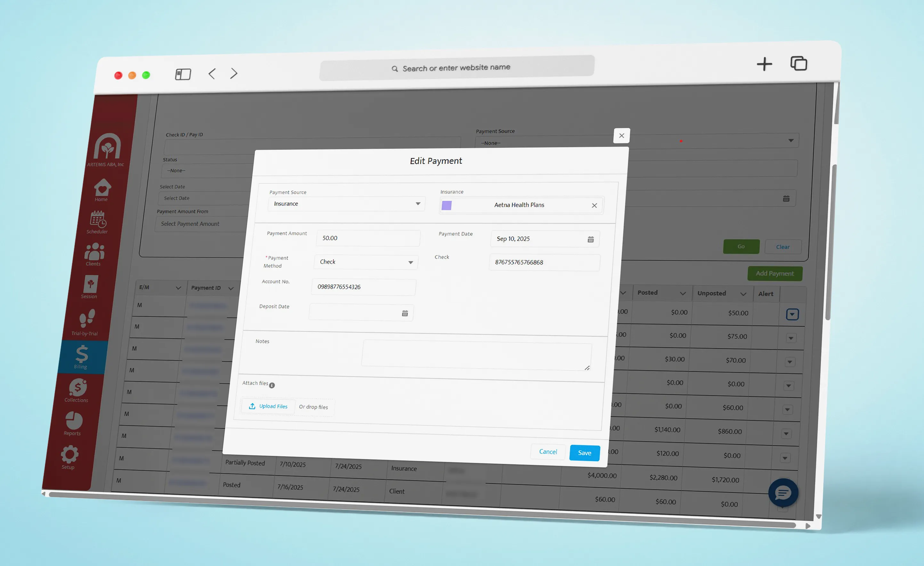The height and width of the screenshot is (566, 924).
Task: Click the Clear filter button
Action: click(783, 247)
